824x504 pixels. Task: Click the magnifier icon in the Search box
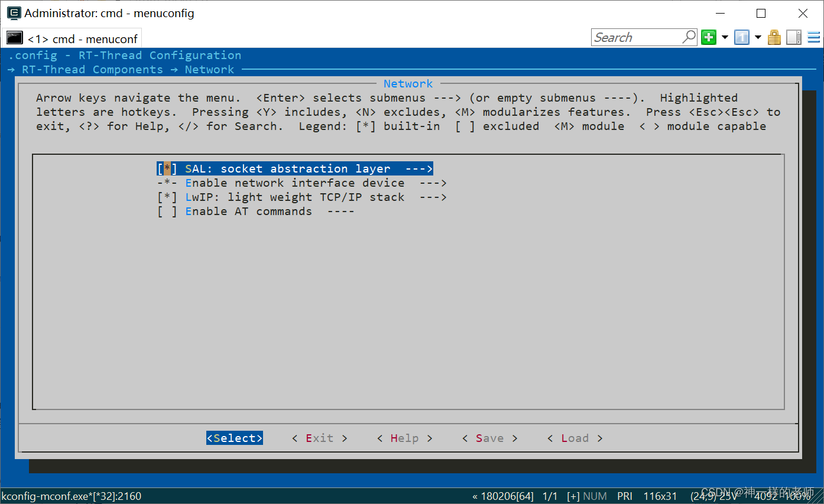click(689, 37)
